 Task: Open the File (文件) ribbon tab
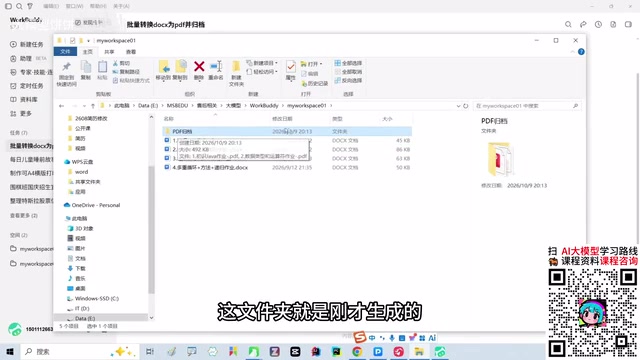65,51
